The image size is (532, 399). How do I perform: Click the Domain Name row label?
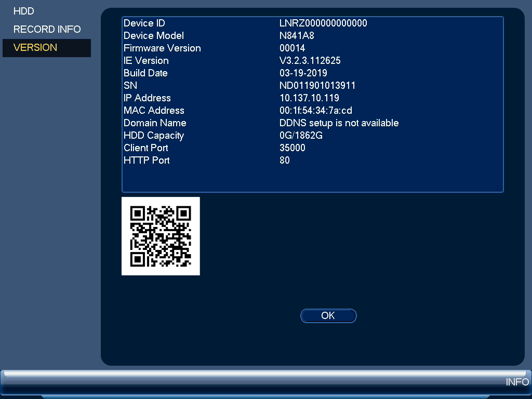pos(155,123)
